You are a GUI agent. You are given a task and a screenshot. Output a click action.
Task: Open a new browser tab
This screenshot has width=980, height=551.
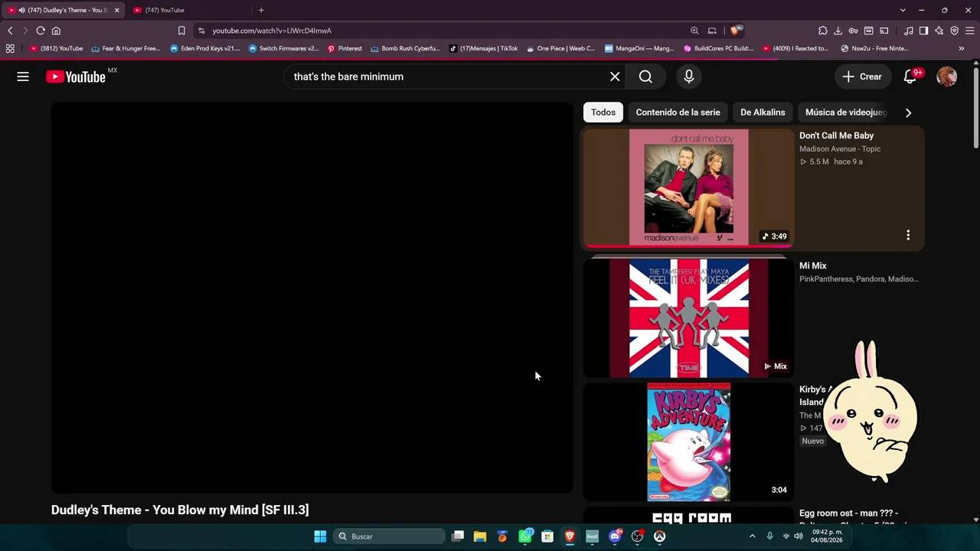[x=261, y=10]
